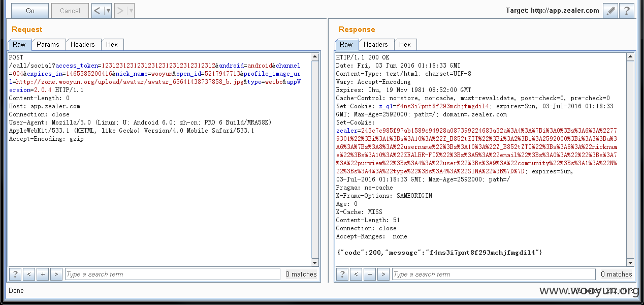Switch to the Request Headers tab
Viewport: 644px width, 305px height.
(x=83, y=45)
